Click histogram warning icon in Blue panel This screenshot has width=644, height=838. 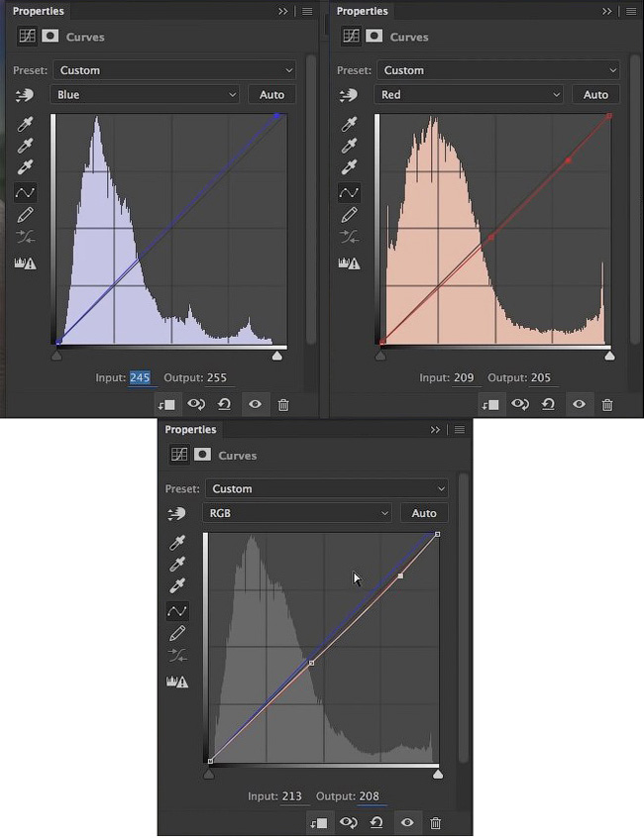pos(25,262)
